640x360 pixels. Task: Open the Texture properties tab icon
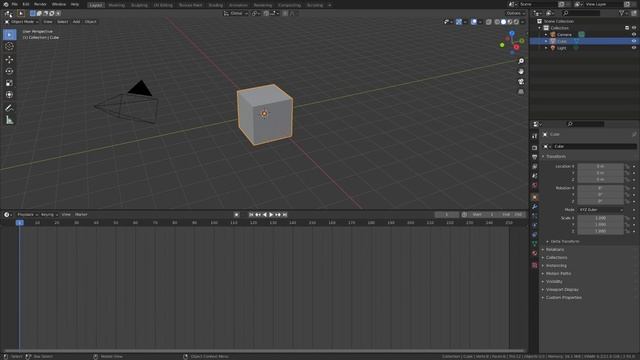[535, 265]
